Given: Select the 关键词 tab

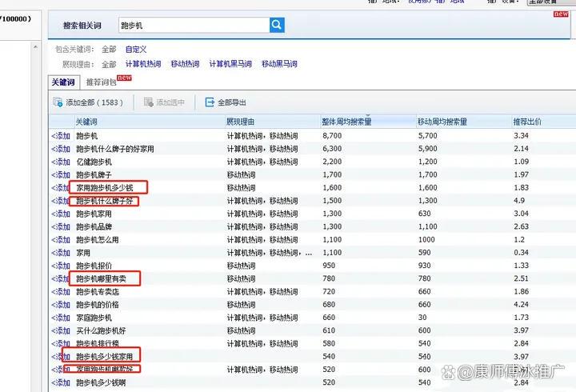Looking at the screenshot, I should 62,82.
